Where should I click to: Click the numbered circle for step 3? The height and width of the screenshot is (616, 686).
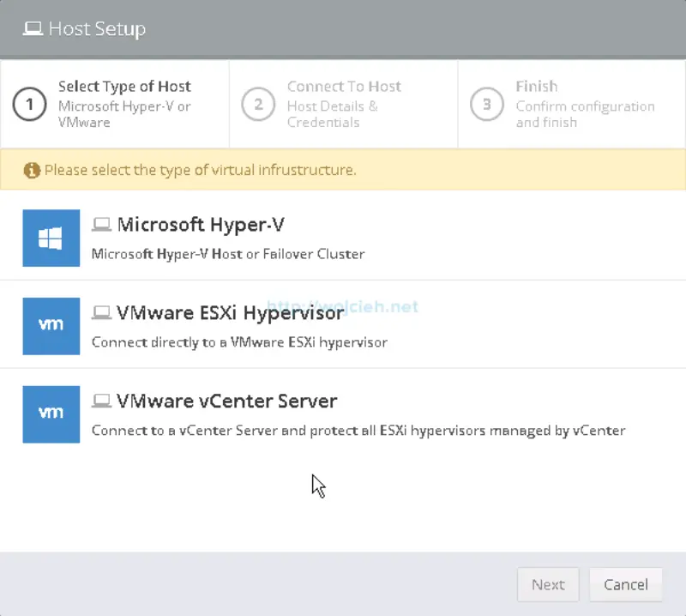point(487,104)
